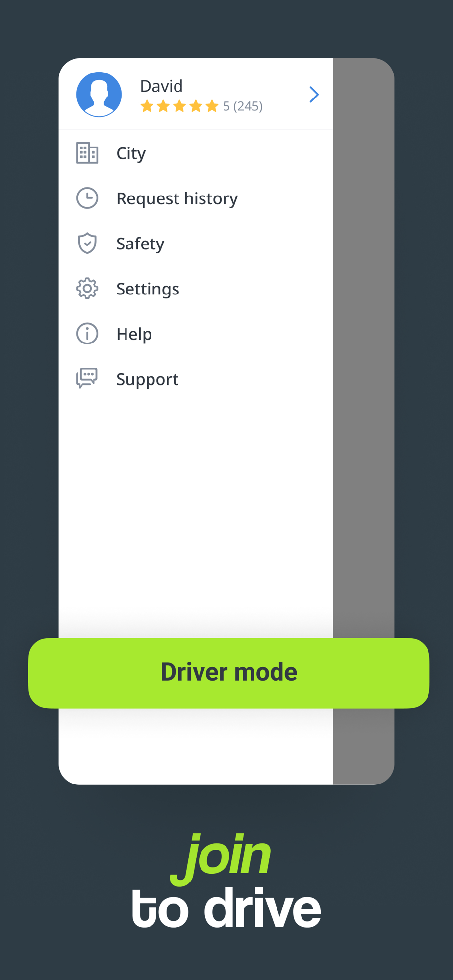453x980 pixels.
Task: Tap the Help info icon
Action: (87, 334)
